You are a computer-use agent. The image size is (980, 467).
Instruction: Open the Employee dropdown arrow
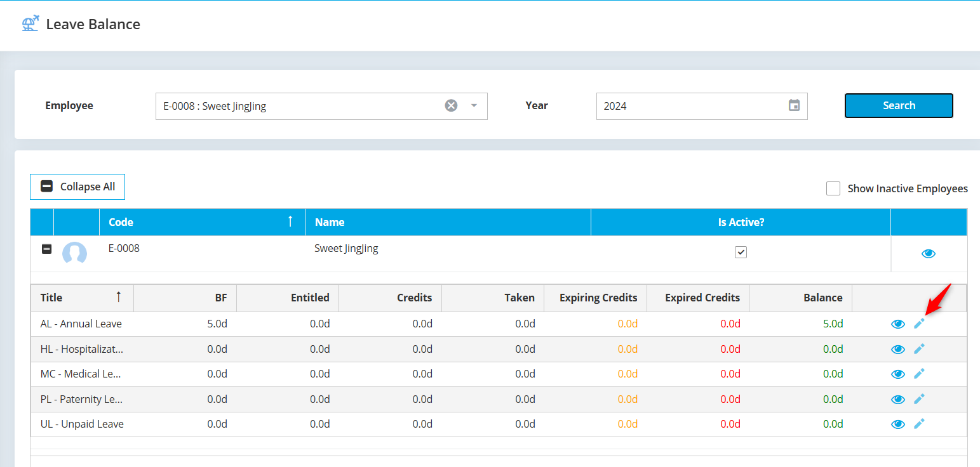pos(474,105)
